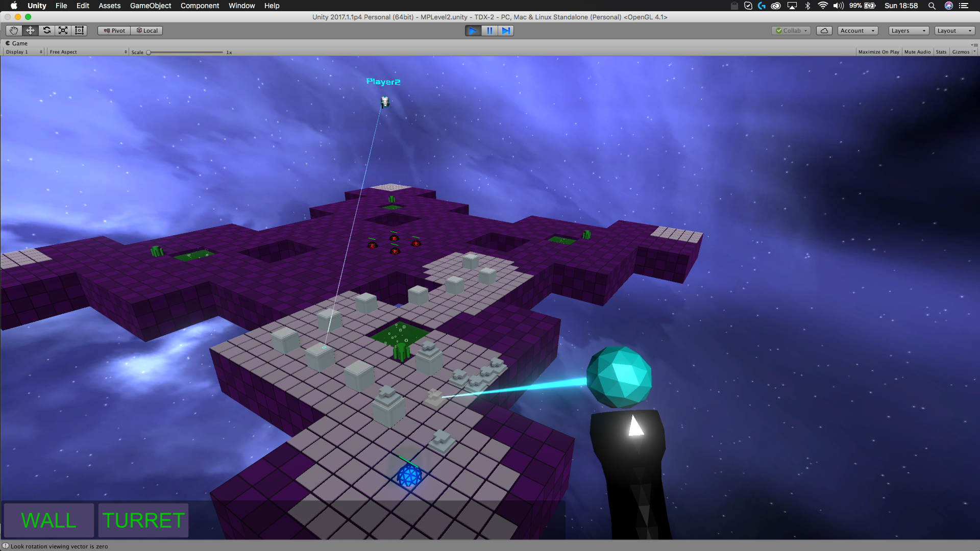This screenshot has height=551, width=980.
Task: Open the cloud services icon
Action: pos(824,31)
